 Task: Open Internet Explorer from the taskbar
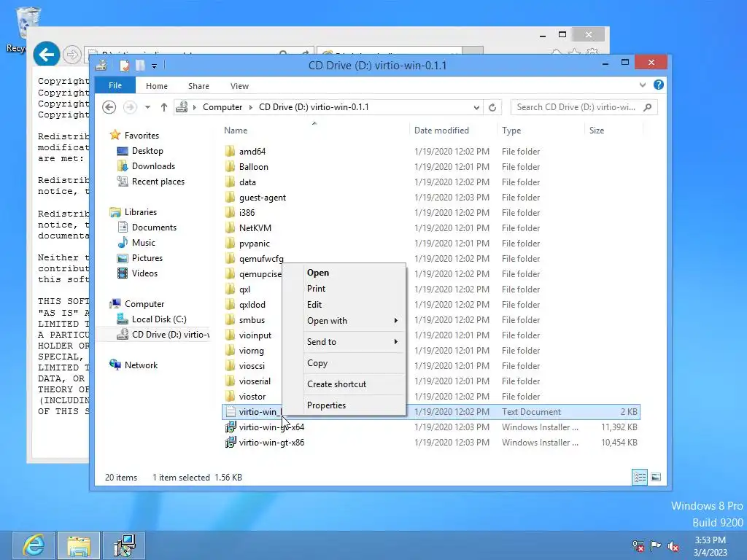pos(34,545)
